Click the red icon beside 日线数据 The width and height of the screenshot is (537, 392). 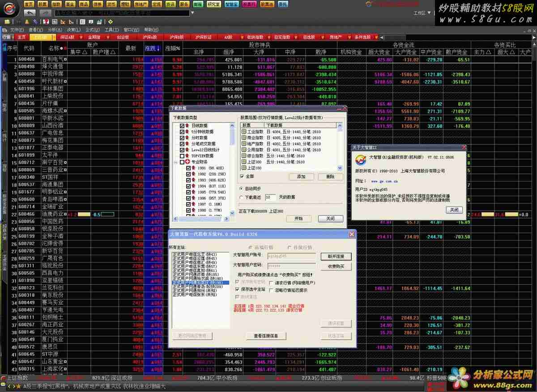[188, 126]
